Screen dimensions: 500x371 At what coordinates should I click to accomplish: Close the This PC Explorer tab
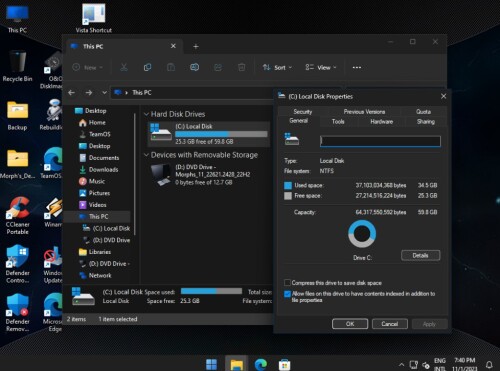tap(173, 46)
